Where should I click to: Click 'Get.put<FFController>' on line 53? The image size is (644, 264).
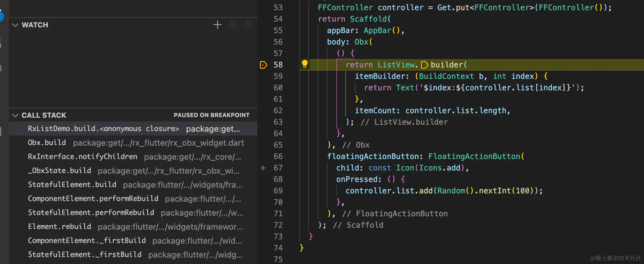pos(486,8)
